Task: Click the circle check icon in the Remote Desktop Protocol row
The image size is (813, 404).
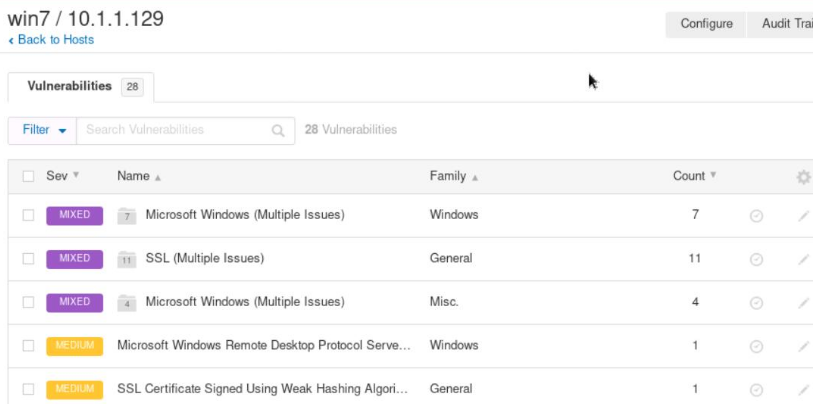Action: (x=756, y=346)
